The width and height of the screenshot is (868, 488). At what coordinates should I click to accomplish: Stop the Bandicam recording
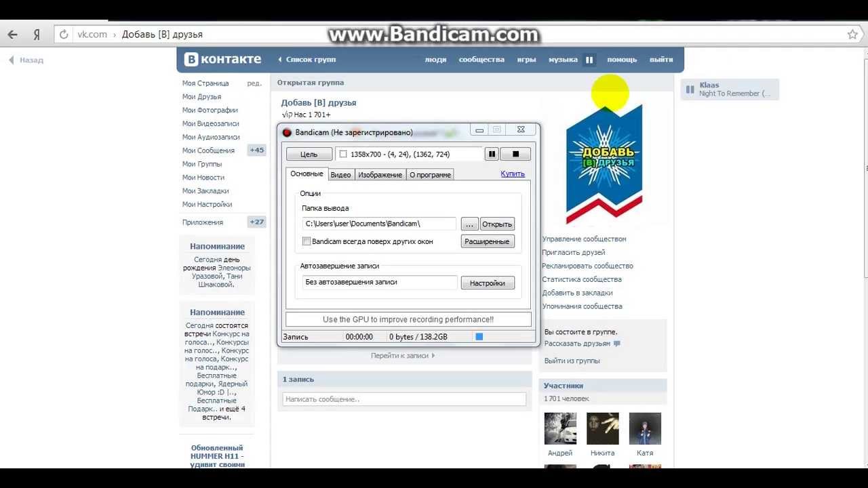pos(515,154)
